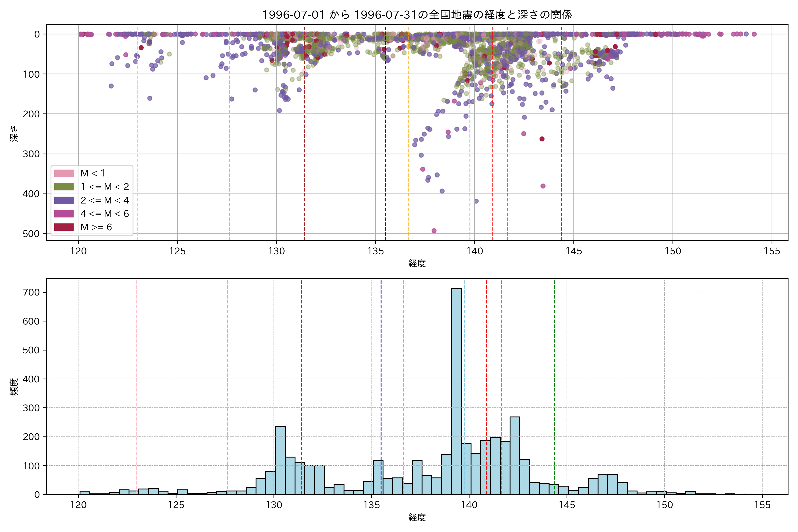The width and height of the screenshot is (798, 532).
Task: Click the pink M < 1 legend swatch
Action: pyautogui.click(x=64, y=173)
